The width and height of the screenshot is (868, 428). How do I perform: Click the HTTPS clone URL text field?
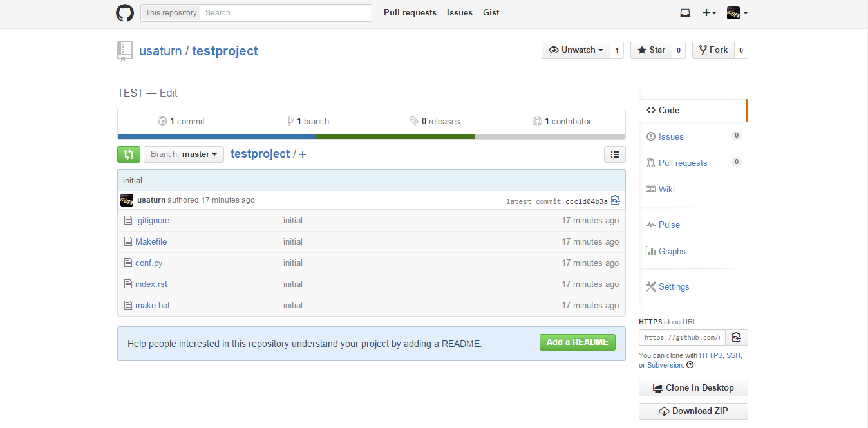pos(682,337)
